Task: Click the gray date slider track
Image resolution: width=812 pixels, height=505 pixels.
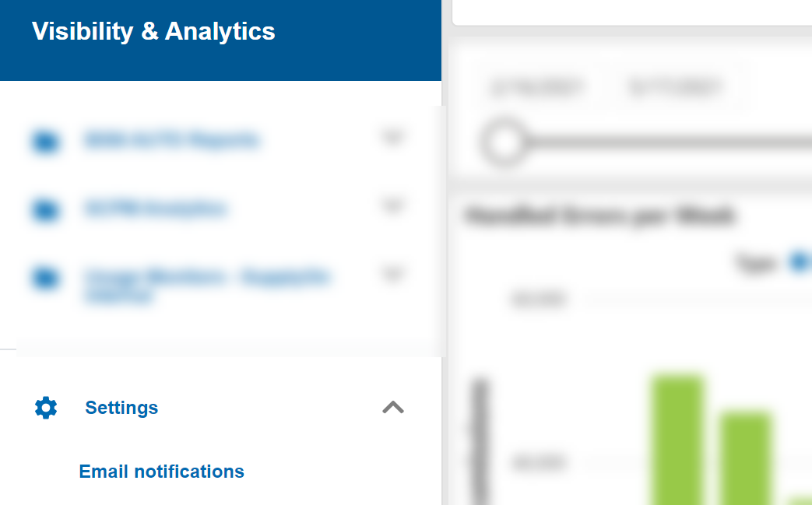Action: (x=668, y=142)
